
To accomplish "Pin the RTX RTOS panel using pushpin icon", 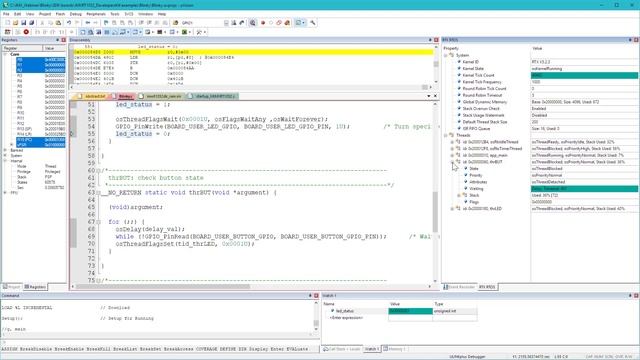I will click(x=630, y=40).
